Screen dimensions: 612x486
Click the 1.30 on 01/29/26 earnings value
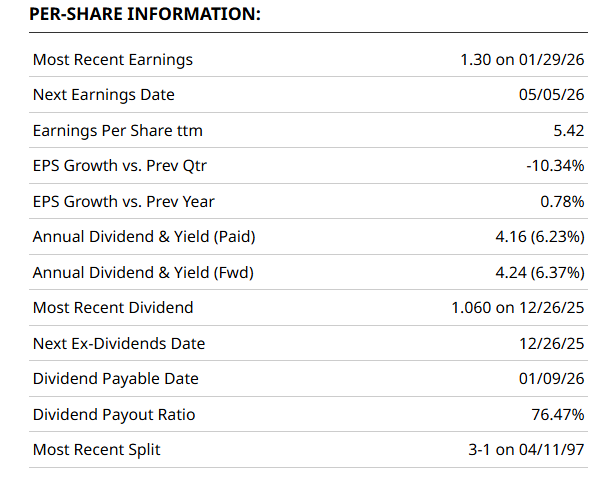click(x=522, y=59)
